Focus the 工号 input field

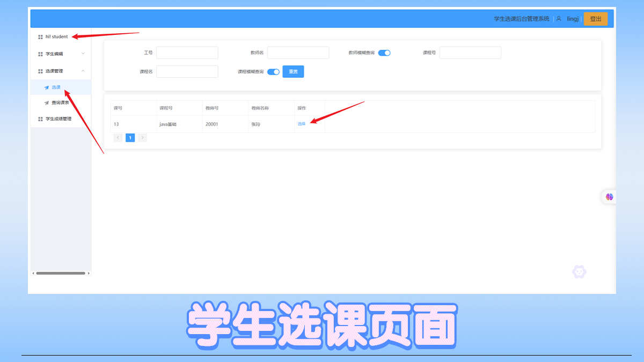click(187, 53)
